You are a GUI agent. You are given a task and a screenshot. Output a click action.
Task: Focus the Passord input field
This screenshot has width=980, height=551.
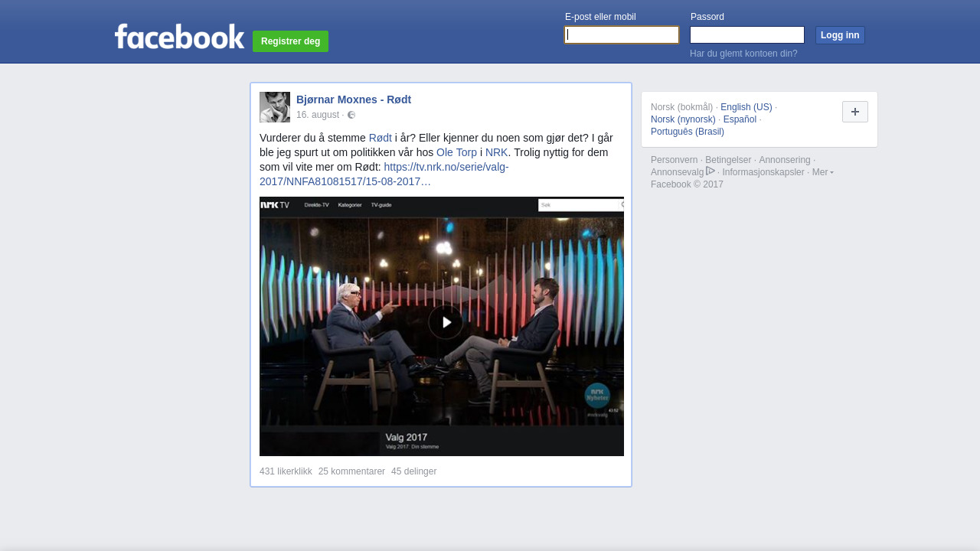(747, 35)
